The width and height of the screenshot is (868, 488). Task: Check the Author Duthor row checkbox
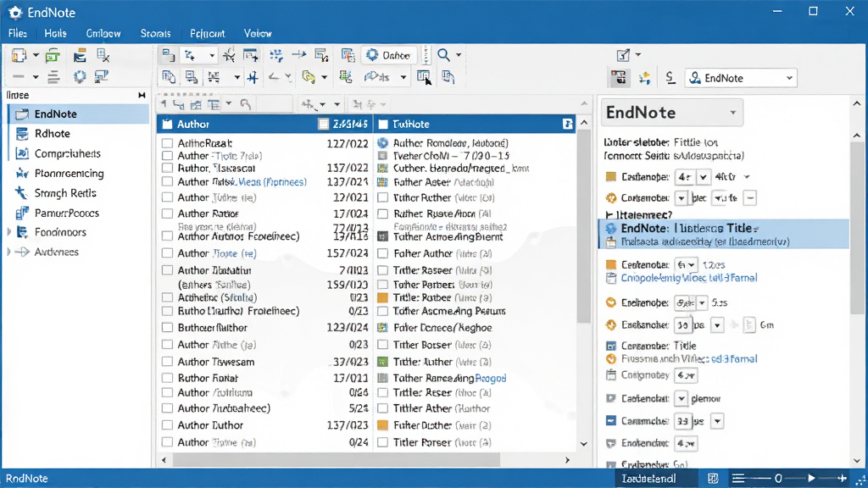[x=167, y=425]
